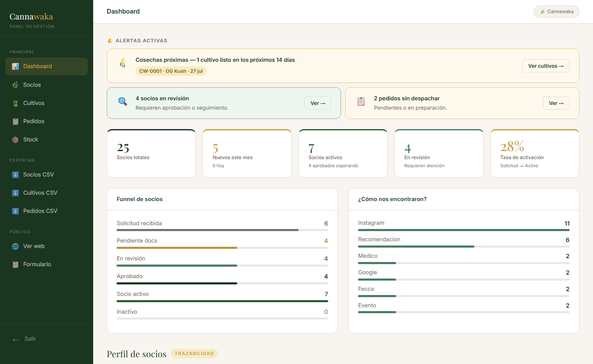Click the Pedidos CSV download icon
The image size is (593, 364).
point(15,211)
